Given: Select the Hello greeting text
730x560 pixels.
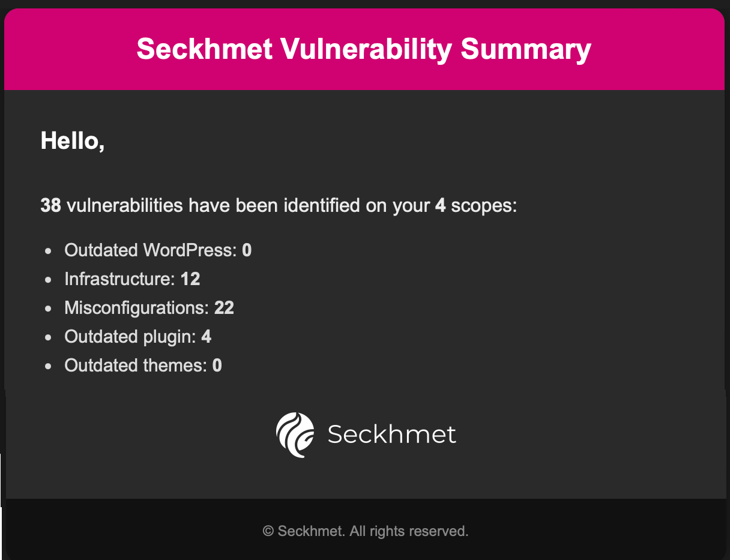Looking at the screenshot, I should coord(73,141).
